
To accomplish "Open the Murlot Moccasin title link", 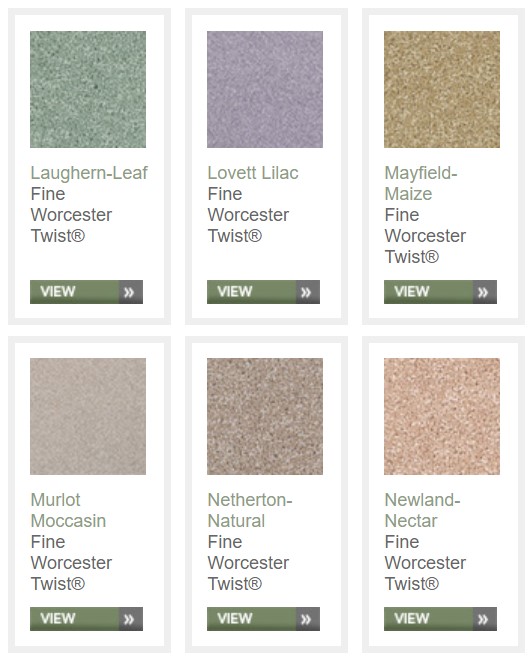I will [x=68, y=510].
